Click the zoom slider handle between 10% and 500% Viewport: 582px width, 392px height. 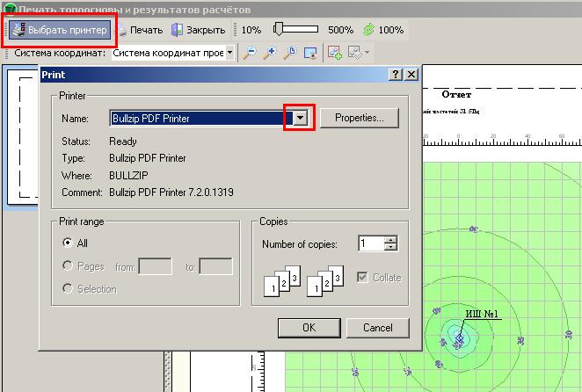click(x=278, y=29)
